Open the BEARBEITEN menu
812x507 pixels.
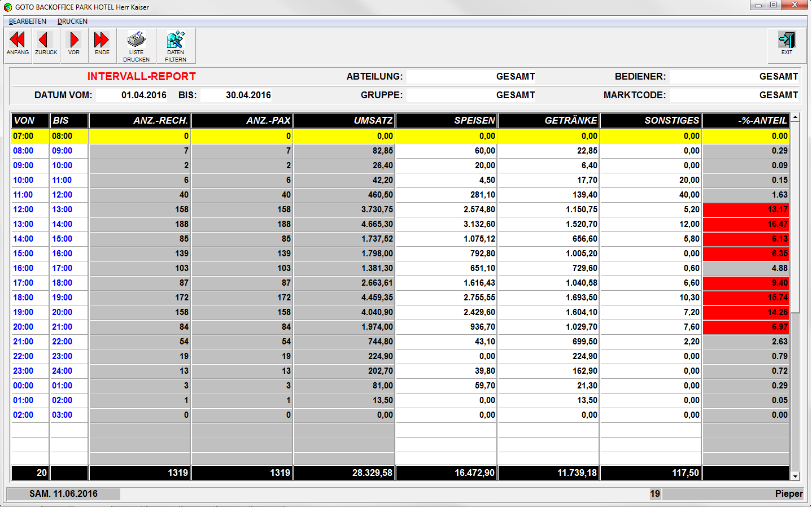coord(28,21)
